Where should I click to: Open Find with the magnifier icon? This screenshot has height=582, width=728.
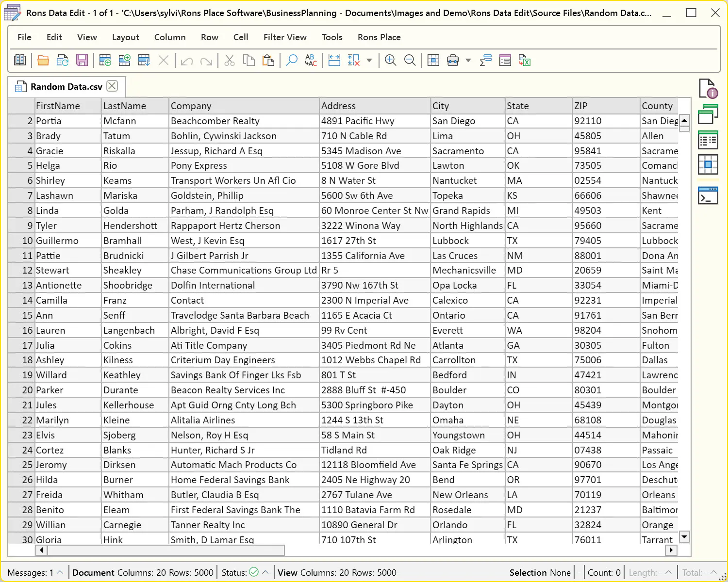[292, 60]
